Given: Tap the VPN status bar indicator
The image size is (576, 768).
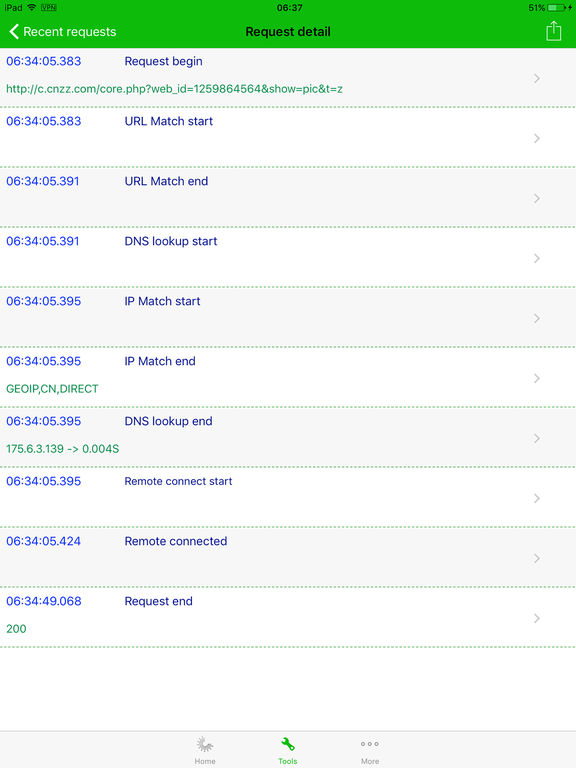Looking at the screenshot, I should click(x=48, y=7).
